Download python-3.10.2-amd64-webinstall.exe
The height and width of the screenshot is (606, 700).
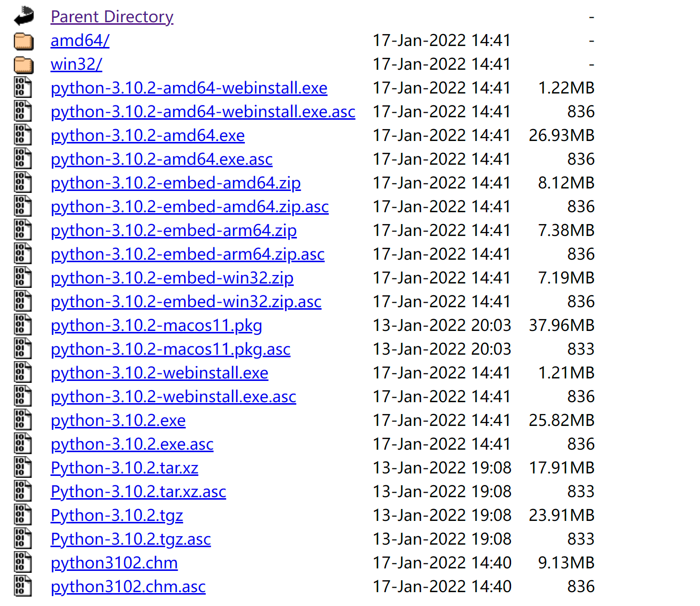pyautogui.click(x=188, y=88)
